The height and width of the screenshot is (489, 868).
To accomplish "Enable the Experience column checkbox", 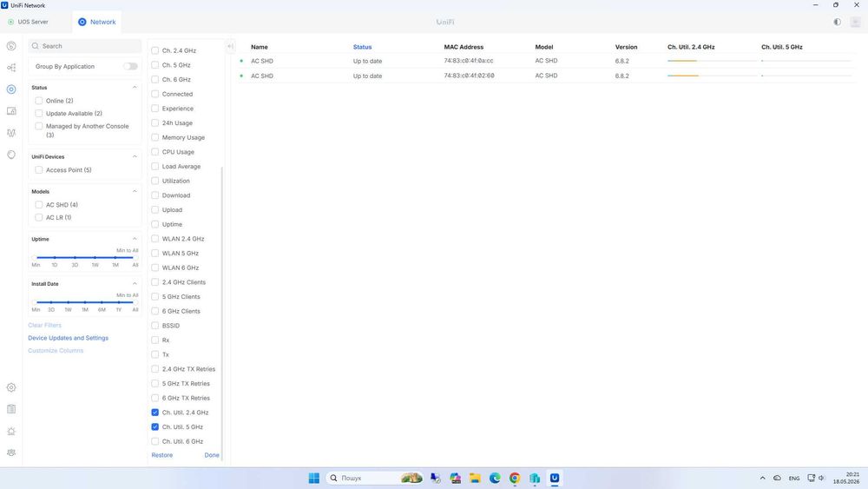I will [155, 109].
